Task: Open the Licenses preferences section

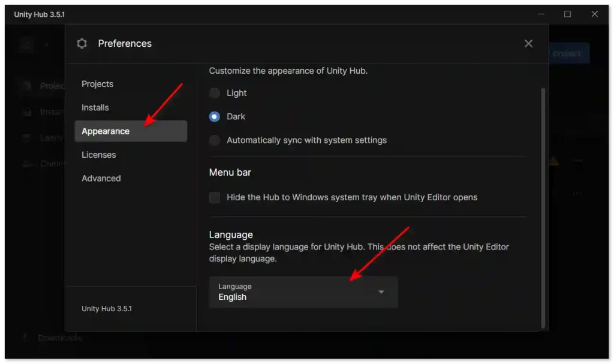Action: 99,155
